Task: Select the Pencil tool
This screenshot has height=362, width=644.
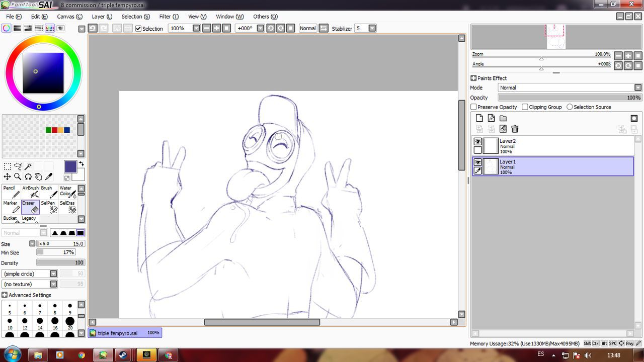Action: coord(12,192)
